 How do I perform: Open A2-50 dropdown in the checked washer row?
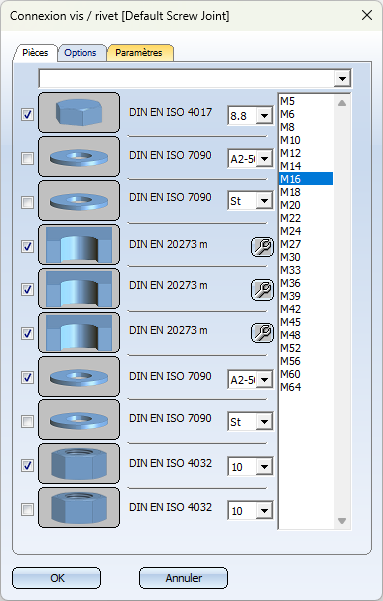[x=265, y=380]
